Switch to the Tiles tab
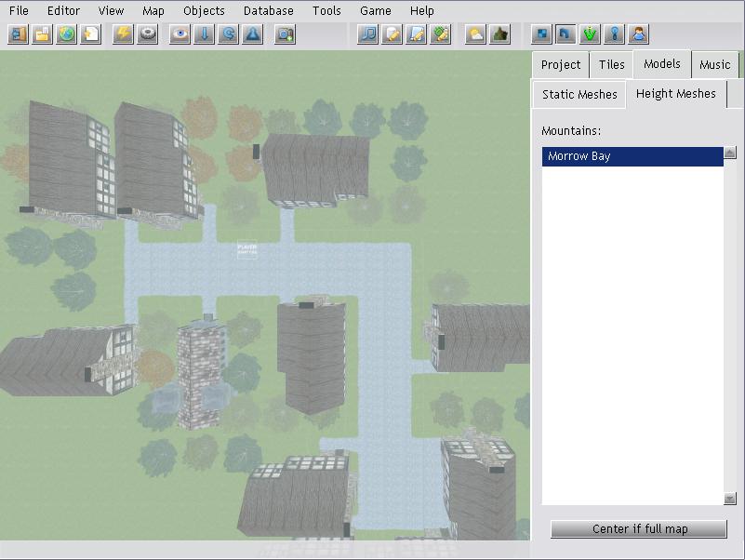 [611, 65]
